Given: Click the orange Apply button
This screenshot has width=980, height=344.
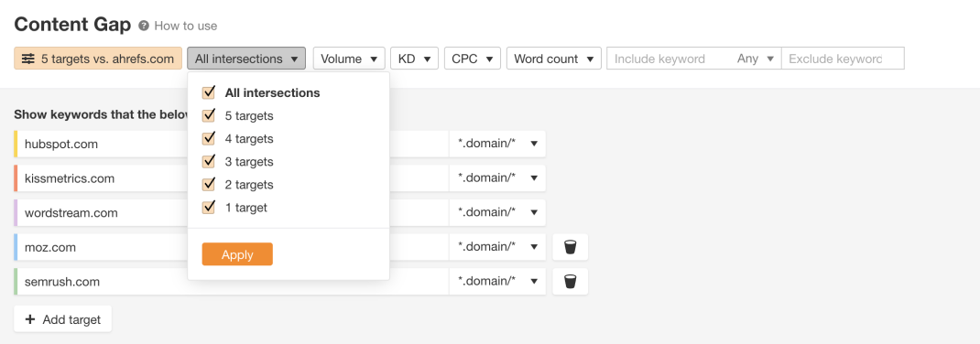Looking at the screenshot, I should tap(237, 254).
